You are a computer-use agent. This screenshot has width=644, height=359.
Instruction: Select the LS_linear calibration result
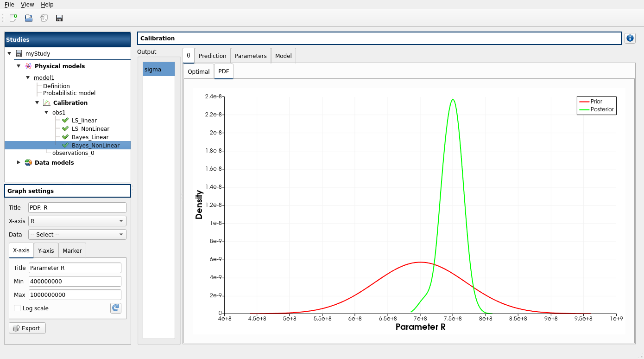pos(84,120)
